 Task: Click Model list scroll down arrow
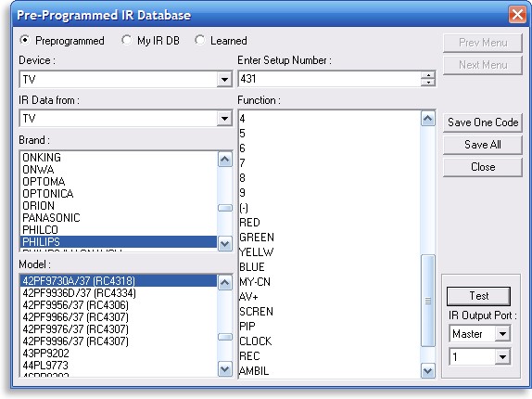224,369
